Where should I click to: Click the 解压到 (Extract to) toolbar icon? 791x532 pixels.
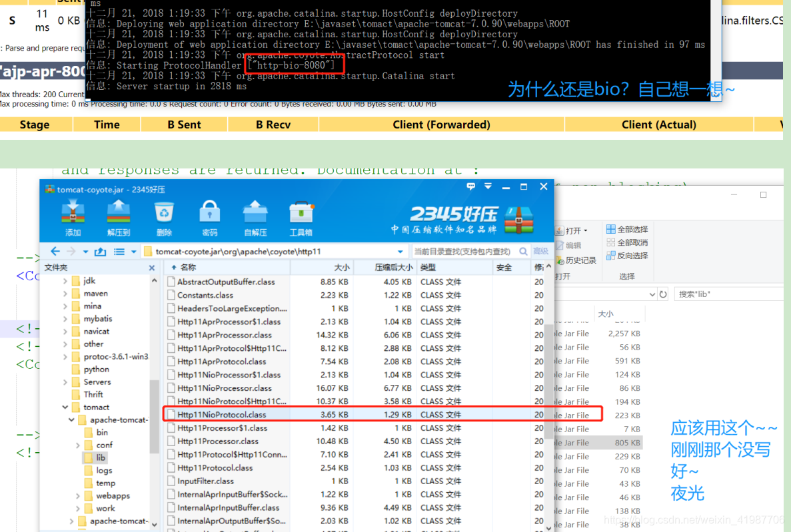coord(119,217)
